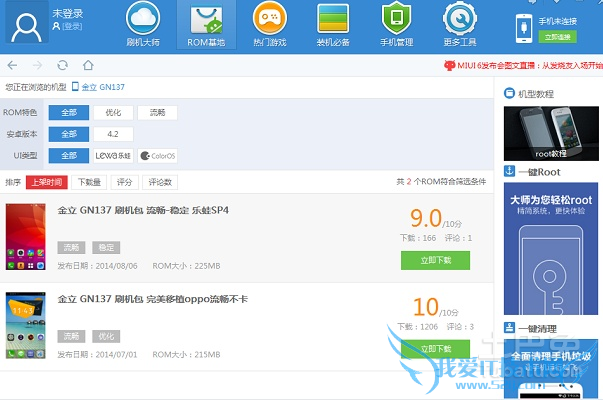Open the 乐蛙SP4 ROM title

[x=143, y=210]
